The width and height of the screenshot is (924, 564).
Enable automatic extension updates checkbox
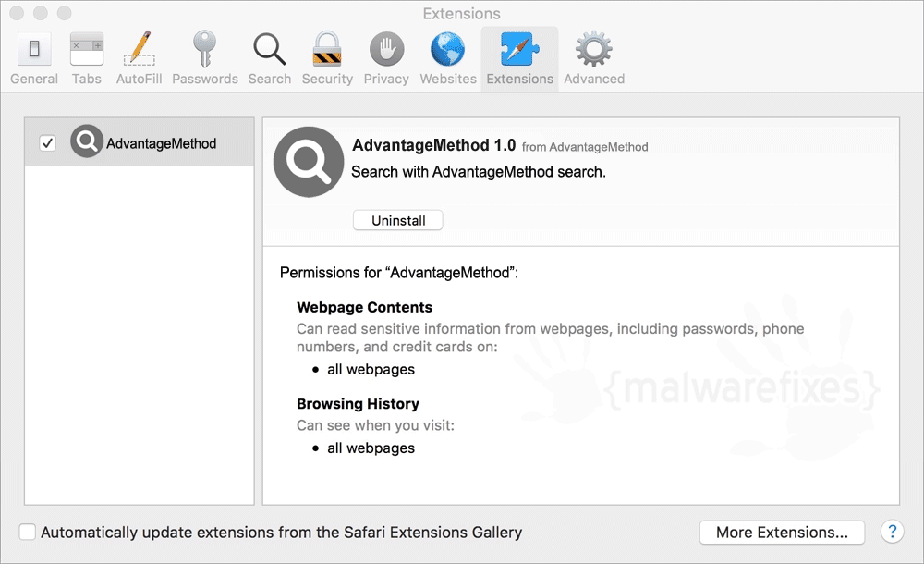click(x=27, y=532)
